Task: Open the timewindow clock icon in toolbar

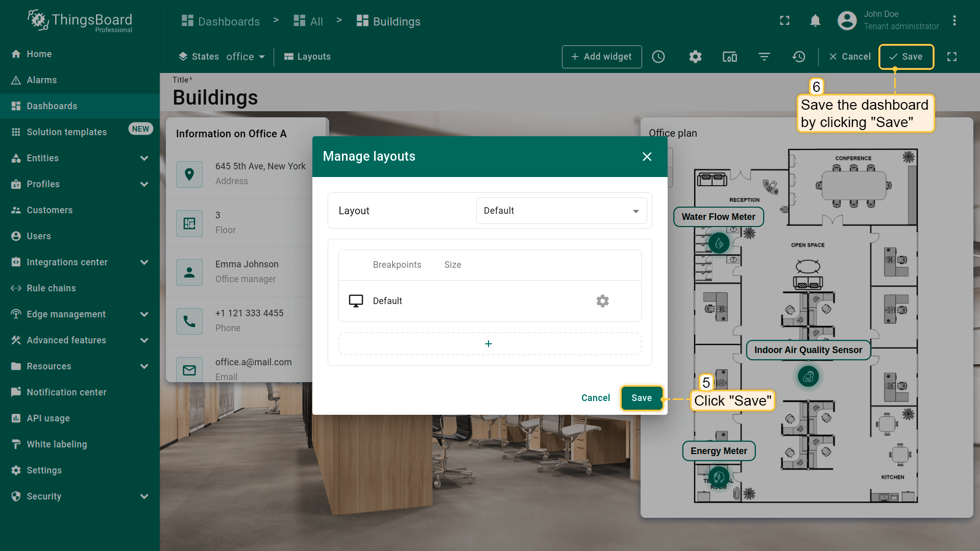Action: pyautogui.click(x=658, y=57)
